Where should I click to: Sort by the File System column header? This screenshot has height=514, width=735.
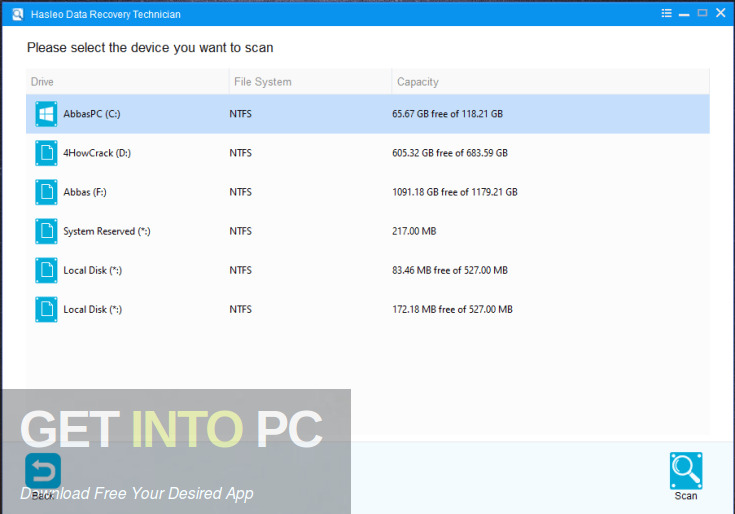point(310,82)
